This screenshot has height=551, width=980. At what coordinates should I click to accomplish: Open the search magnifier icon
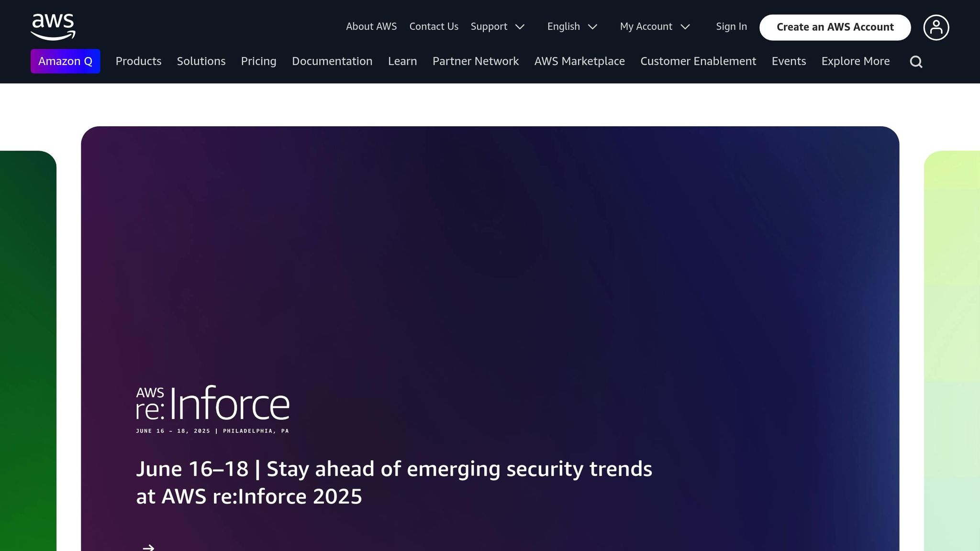coord(916,62)
